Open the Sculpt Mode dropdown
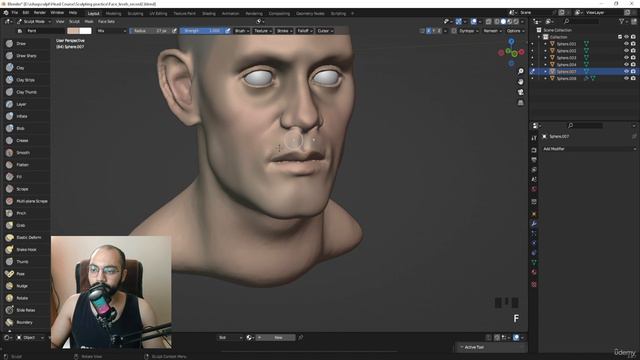Screen dimensions: 640x360 click(x=34, y=21)
